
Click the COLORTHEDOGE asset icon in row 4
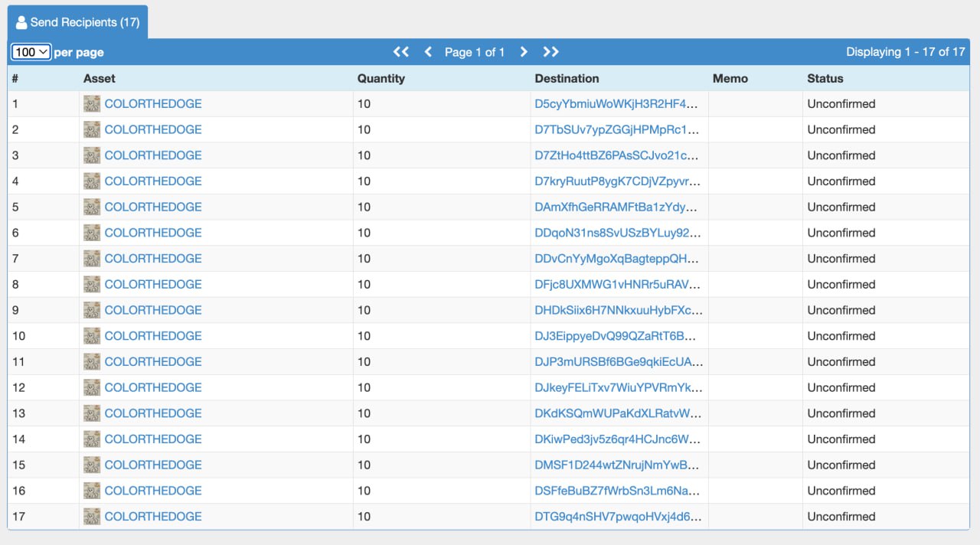coord(92,181)
